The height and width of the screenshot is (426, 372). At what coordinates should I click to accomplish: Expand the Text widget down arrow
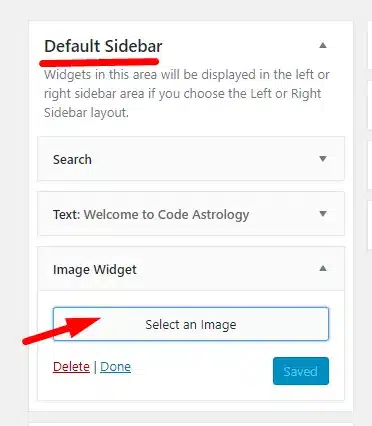(x=322, y=214)
